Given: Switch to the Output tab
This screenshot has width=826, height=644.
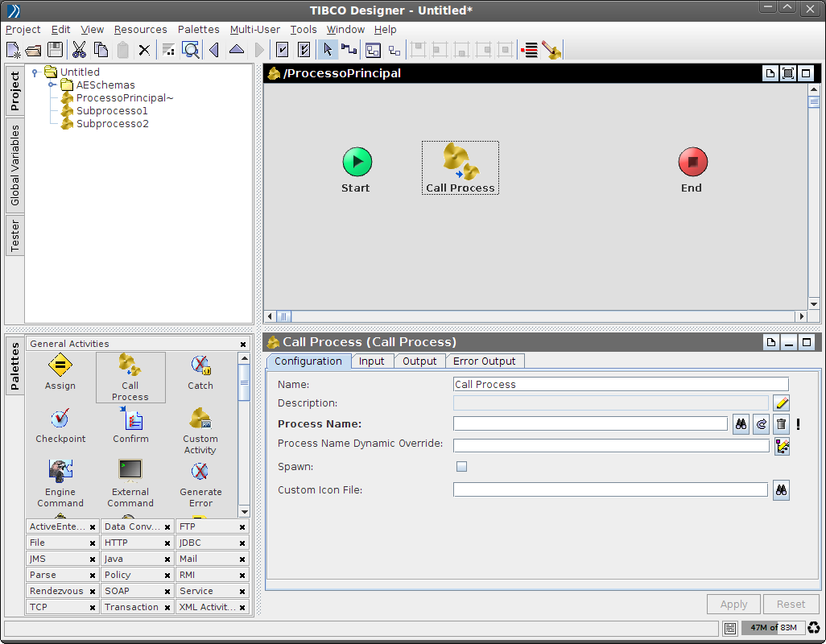Looking at the screenshot, I should pyautogui.click(x=419, y=361).
